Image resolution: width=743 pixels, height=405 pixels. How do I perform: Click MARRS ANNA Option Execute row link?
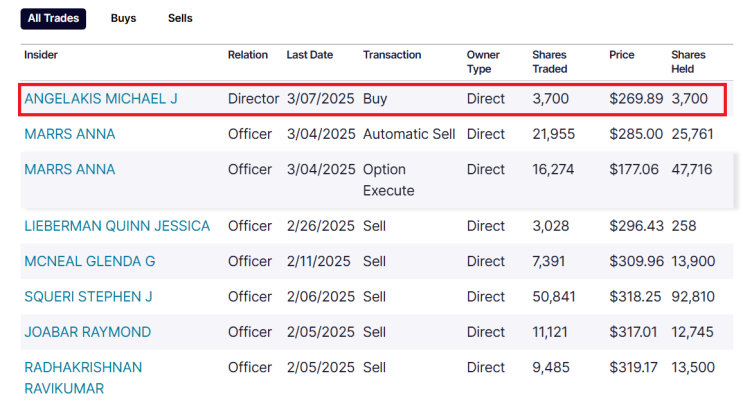(69, 169)
